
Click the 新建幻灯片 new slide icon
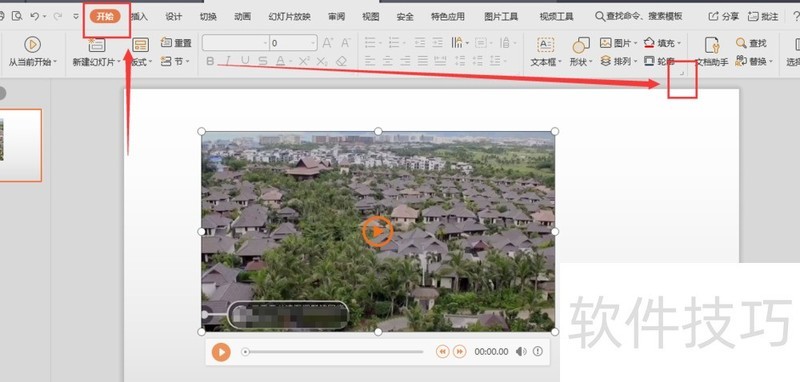96,45
